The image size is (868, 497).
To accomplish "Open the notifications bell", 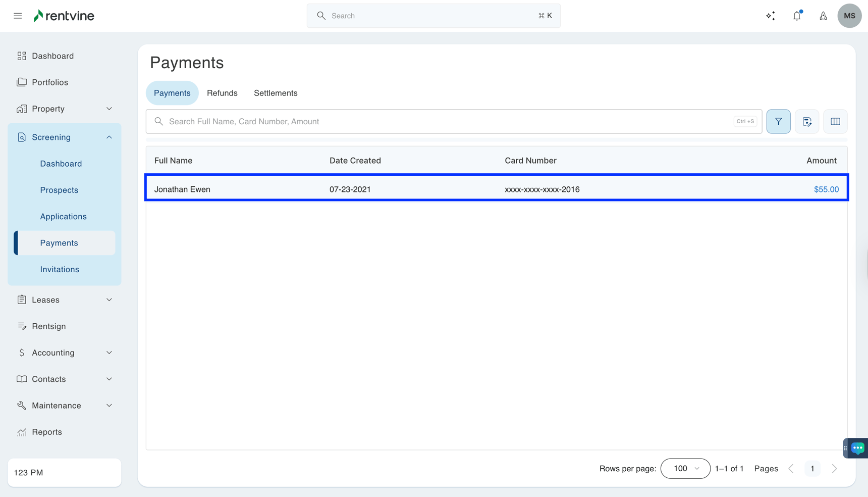I will (796, 16).
